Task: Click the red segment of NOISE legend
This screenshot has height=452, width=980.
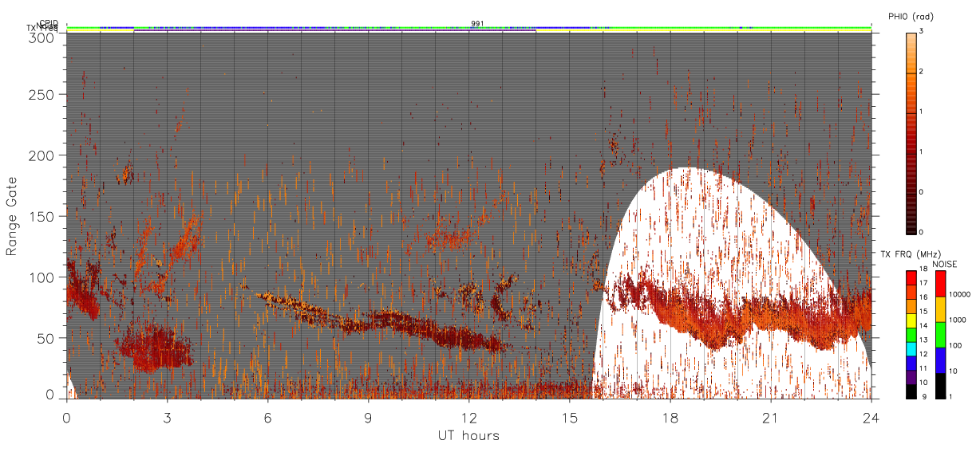Action: [x=941, y=284]
